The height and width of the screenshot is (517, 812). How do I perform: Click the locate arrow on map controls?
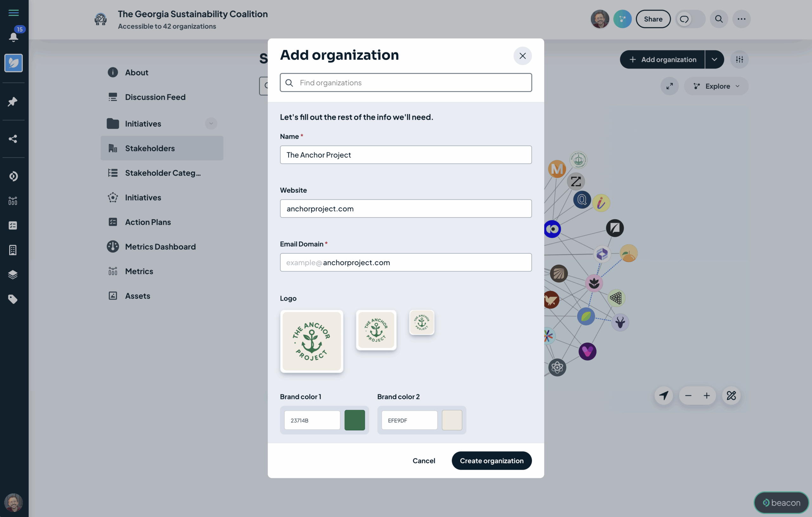tap(663, 395)
